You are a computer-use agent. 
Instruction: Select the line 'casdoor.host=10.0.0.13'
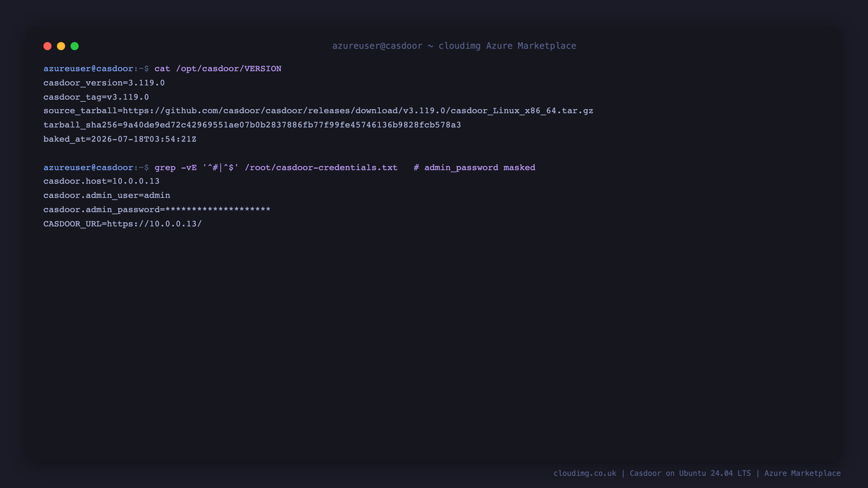coord(102,181)
